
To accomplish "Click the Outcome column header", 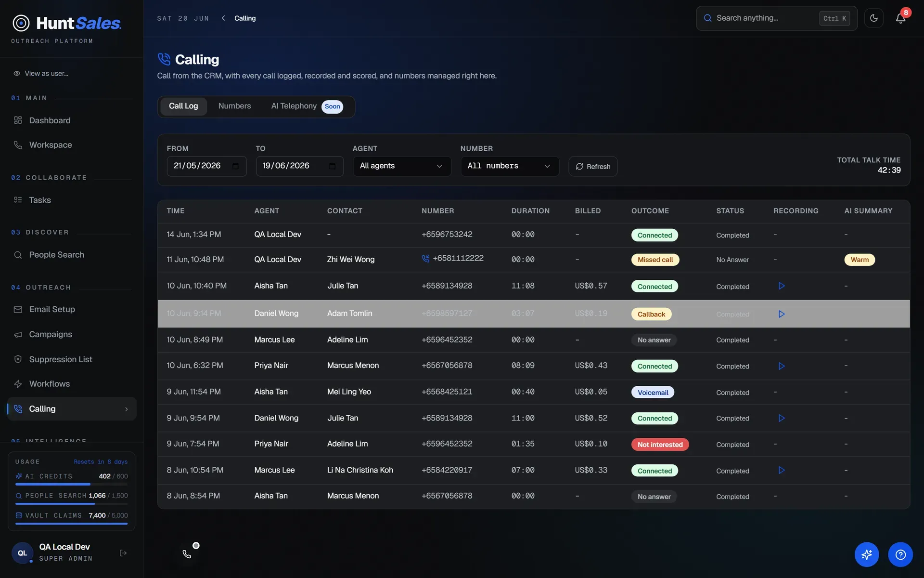I will click(x=650, y=211).
